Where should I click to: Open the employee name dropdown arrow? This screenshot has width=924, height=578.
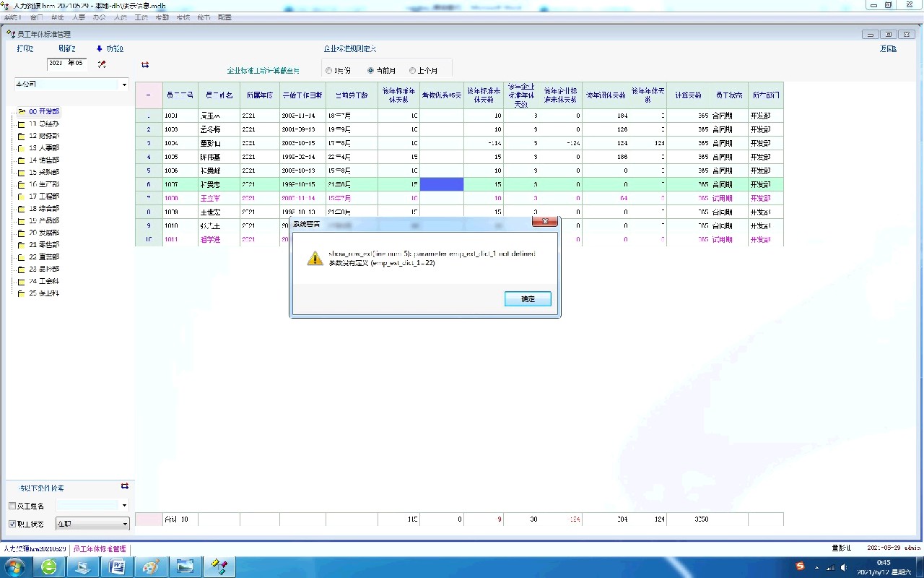click(124, 506)
